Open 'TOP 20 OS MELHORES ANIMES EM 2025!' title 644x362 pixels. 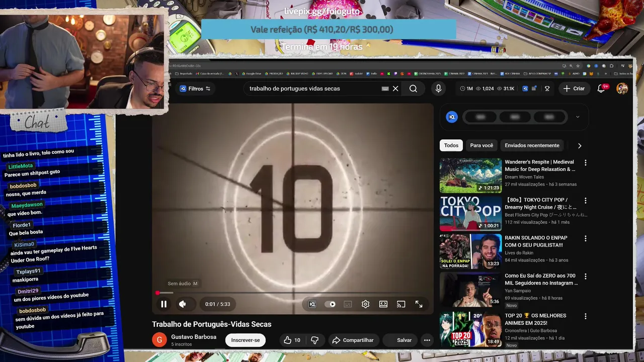[x=535, y=319]
